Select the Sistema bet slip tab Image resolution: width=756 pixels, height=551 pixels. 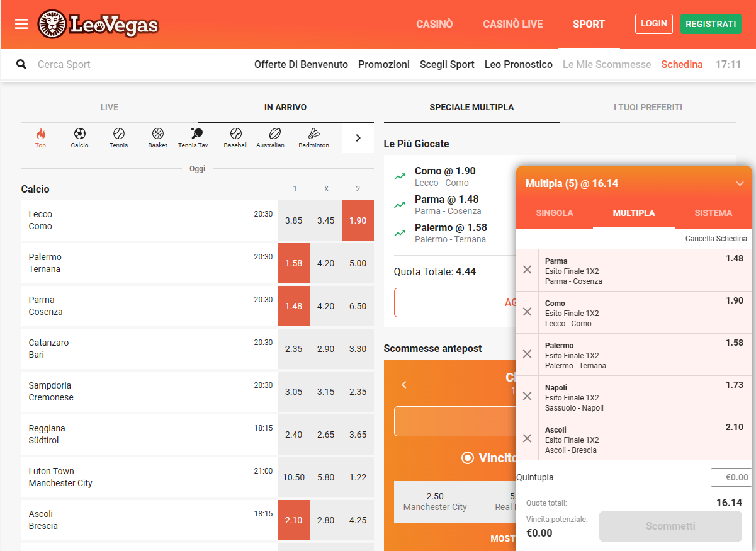713,213
